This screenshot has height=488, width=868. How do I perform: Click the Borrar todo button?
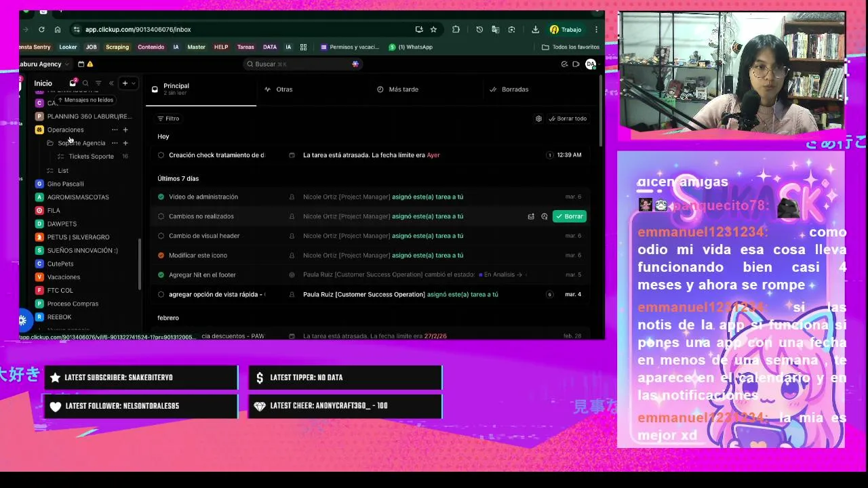568,119
